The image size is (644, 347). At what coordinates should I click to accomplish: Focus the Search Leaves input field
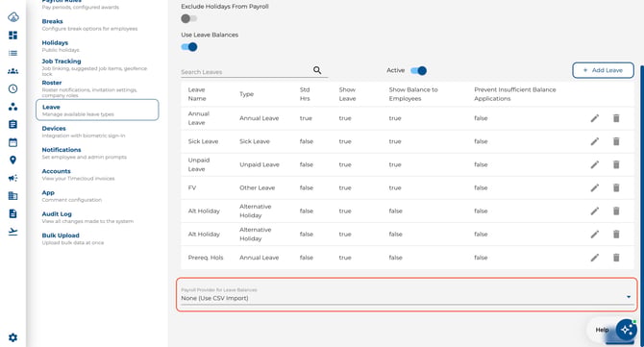pos(246,72)
